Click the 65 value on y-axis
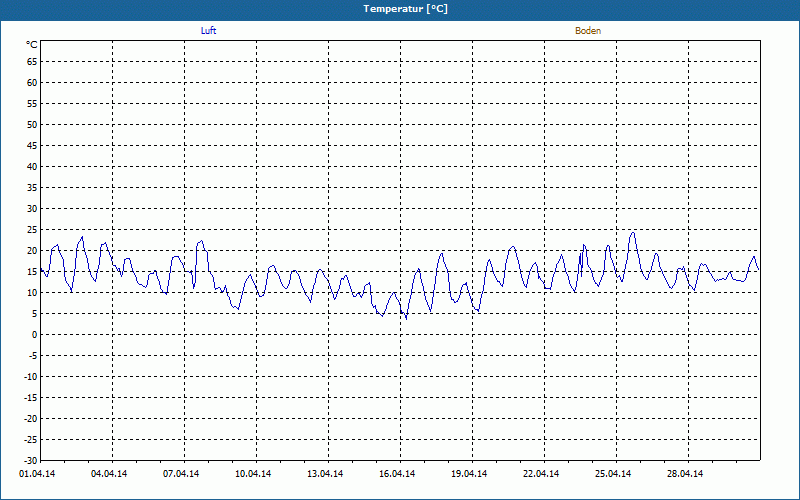Viewport: 800px width, 500px height. coord(32,61)
